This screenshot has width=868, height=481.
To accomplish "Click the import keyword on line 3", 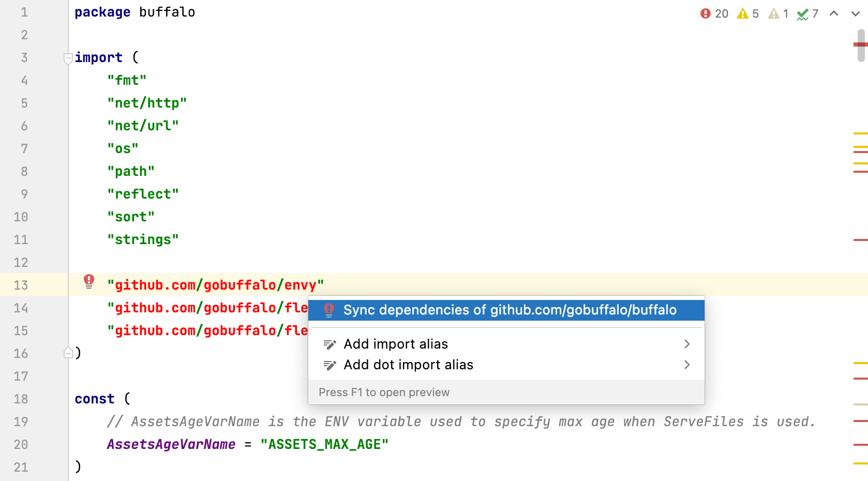I will [98, 57].
